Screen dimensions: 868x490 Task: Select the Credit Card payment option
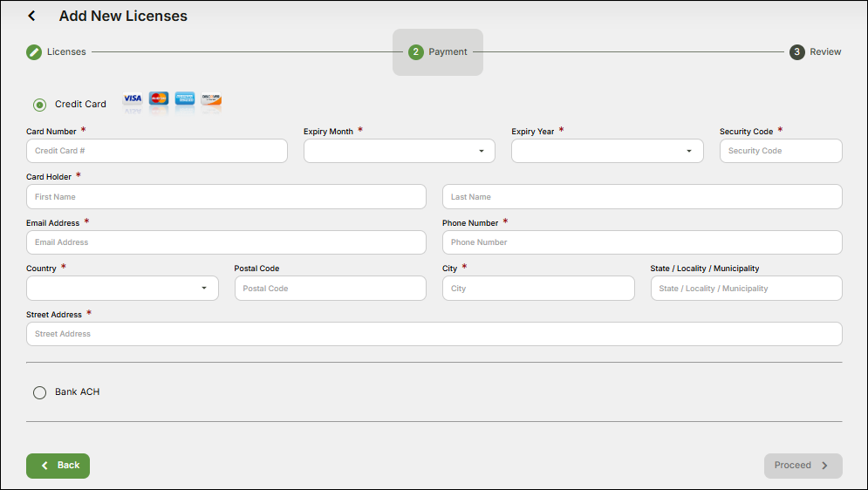pos(40,105)
